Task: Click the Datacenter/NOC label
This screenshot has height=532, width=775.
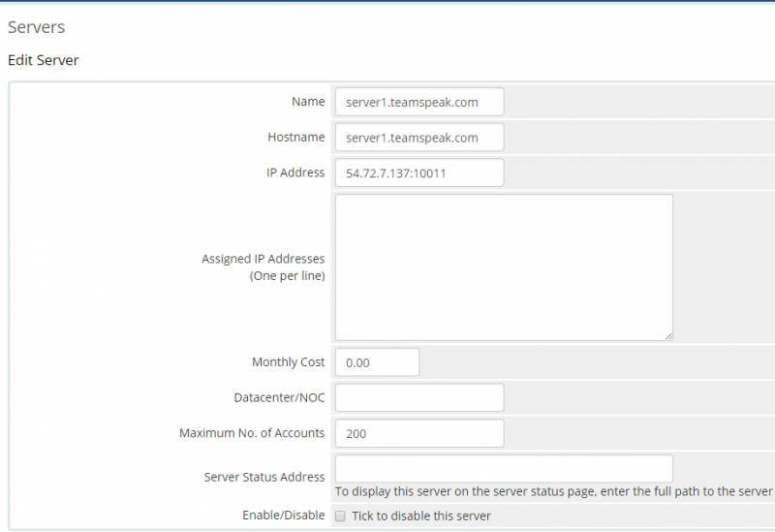Action: click(279, 397)
